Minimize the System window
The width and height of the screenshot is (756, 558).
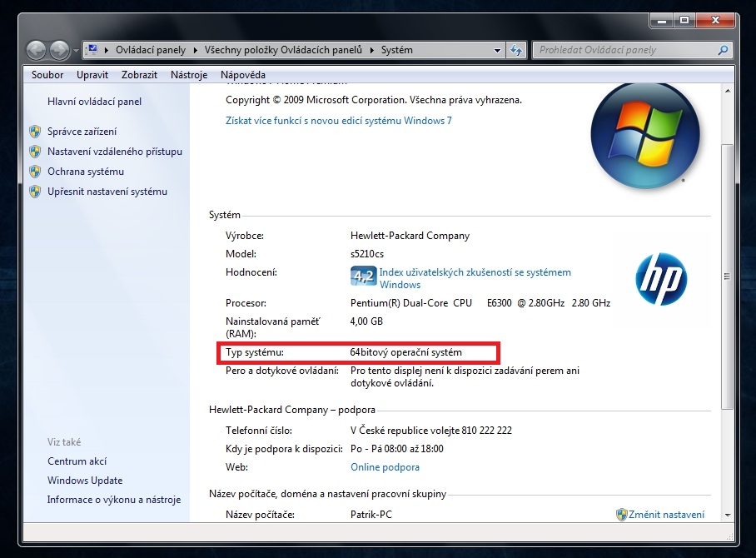[x=661, y=20]
